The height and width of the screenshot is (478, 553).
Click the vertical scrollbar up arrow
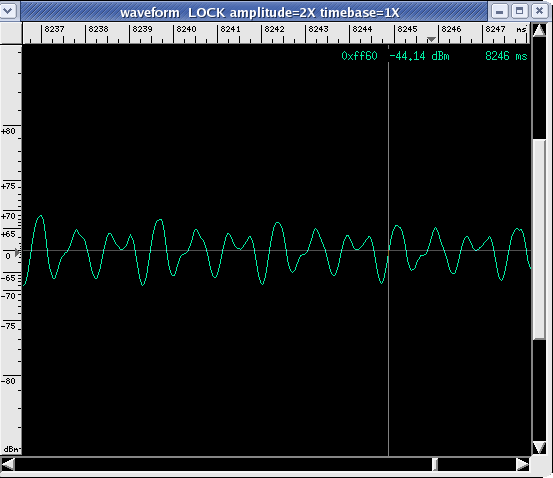(x=539, y=30)
